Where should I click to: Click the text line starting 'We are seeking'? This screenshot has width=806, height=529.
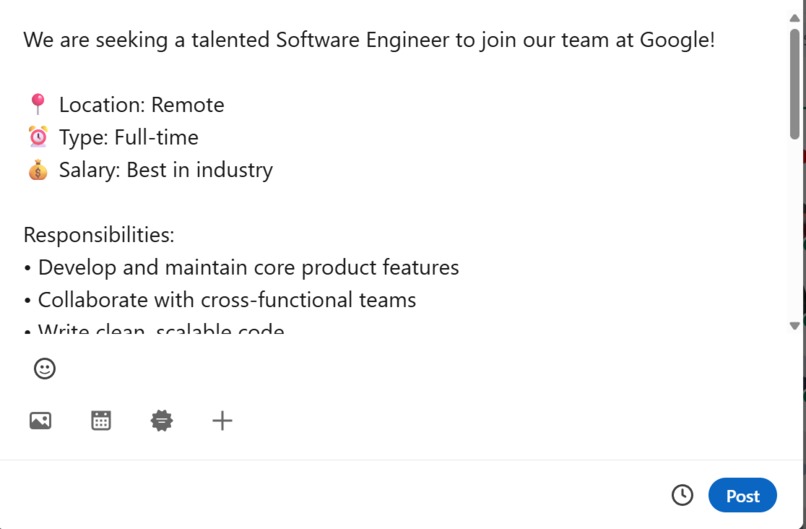pyautogui.click(x=369, y=40)
